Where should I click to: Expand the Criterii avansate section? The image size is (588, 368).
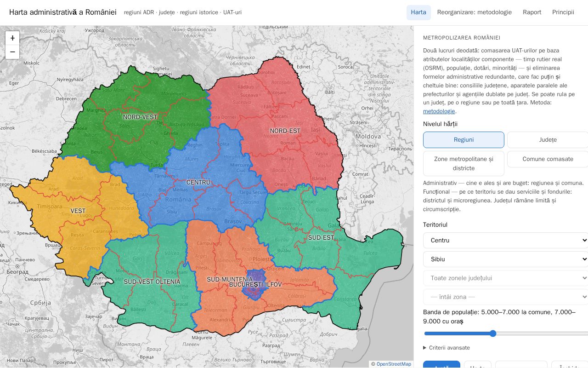point(447,348)
